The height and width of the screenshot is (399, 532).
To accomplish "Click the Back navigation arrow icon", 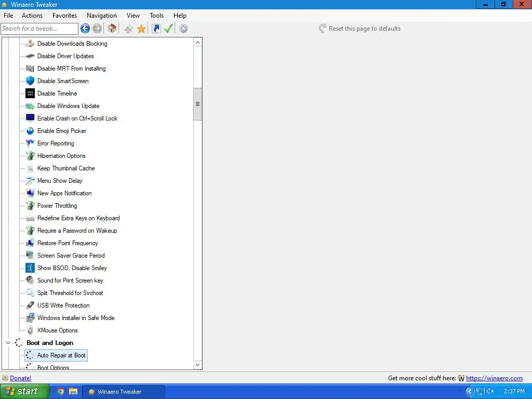I will click(x=85, y=29).
